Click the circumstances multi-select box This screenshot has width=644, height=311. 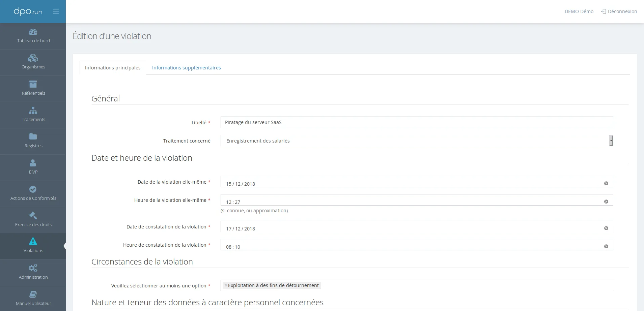(417, 285)
